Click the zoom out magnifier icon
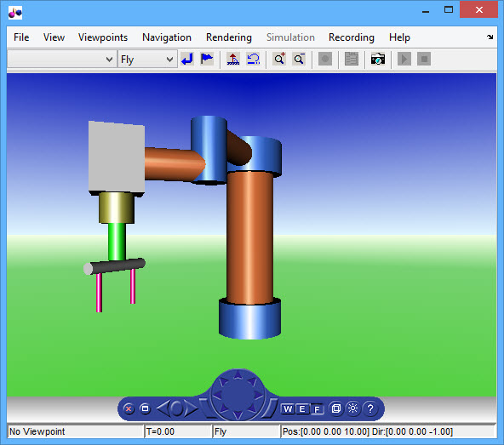 pyautogui.click(x=299, y=59)
